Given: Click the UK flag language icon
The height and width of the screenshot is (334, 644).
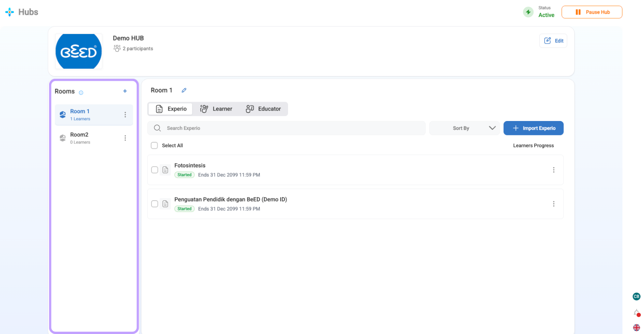Looking at the screenshot, I should click(x=636, y=328).
